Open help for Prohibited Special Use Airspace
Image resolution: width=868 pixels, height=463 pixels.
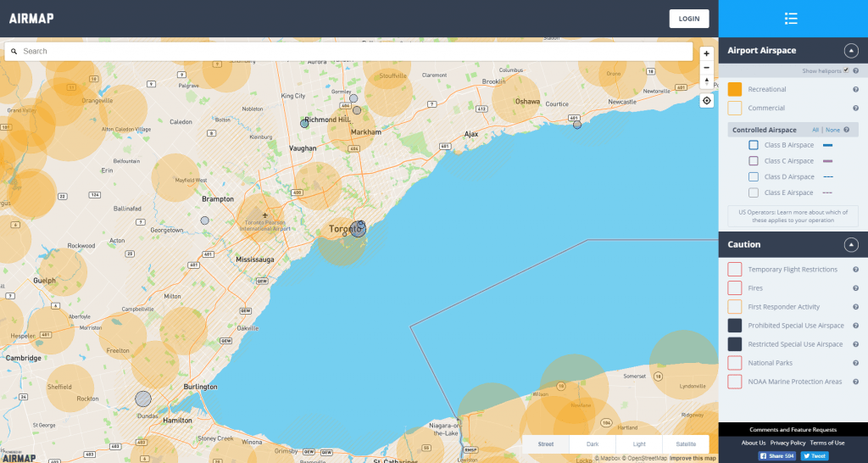coord(856,326)
